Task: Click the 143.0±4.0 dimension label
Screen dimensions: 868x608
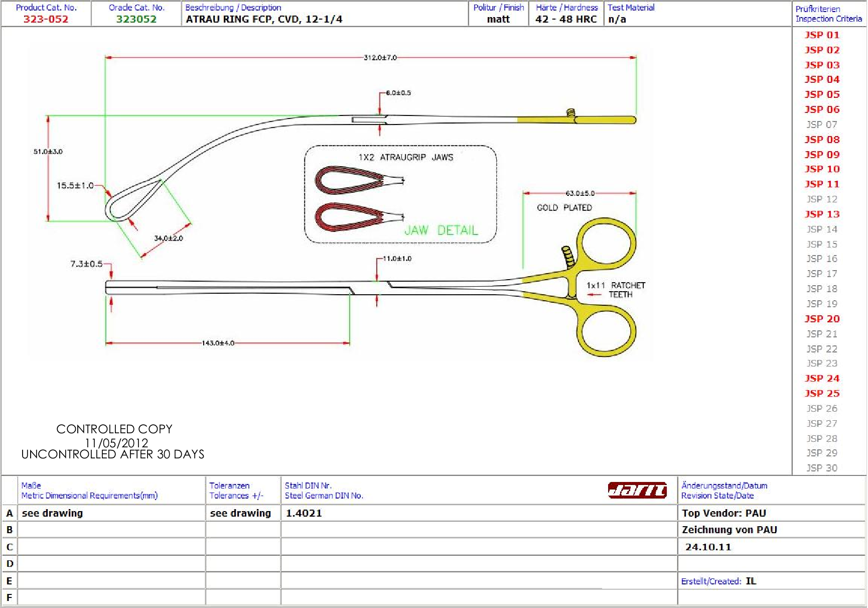Action: click(218, 343)
